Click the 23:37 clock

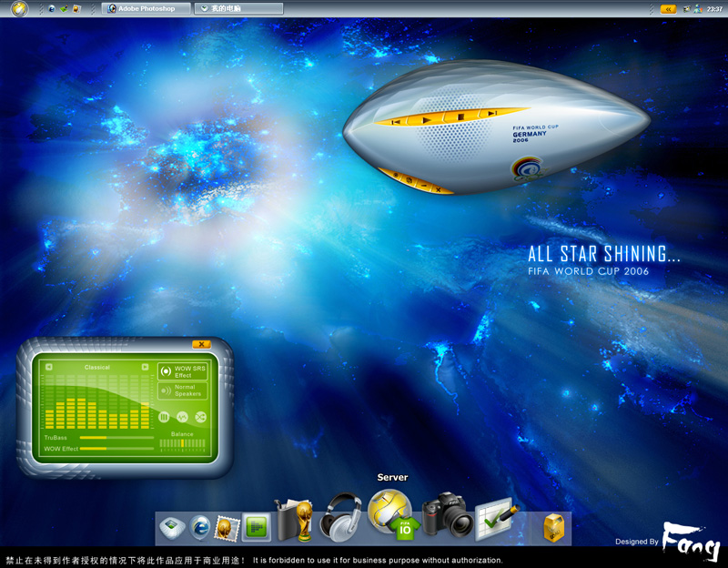(714, 9)
